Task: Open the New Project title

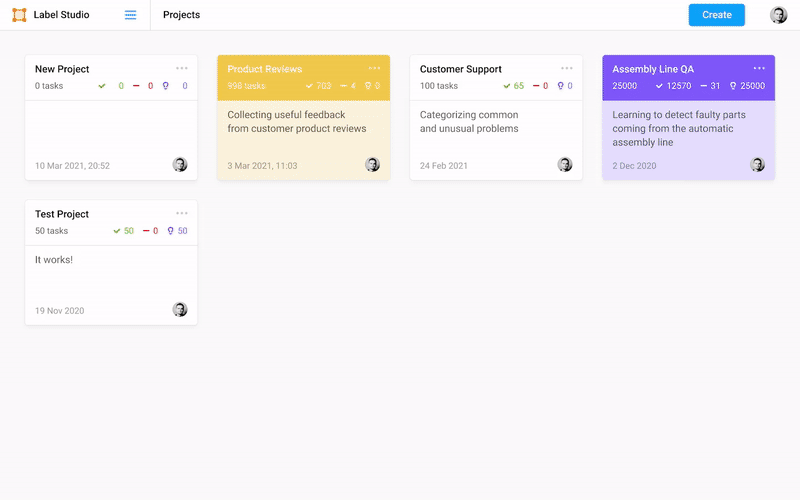Action: (62, 69)
